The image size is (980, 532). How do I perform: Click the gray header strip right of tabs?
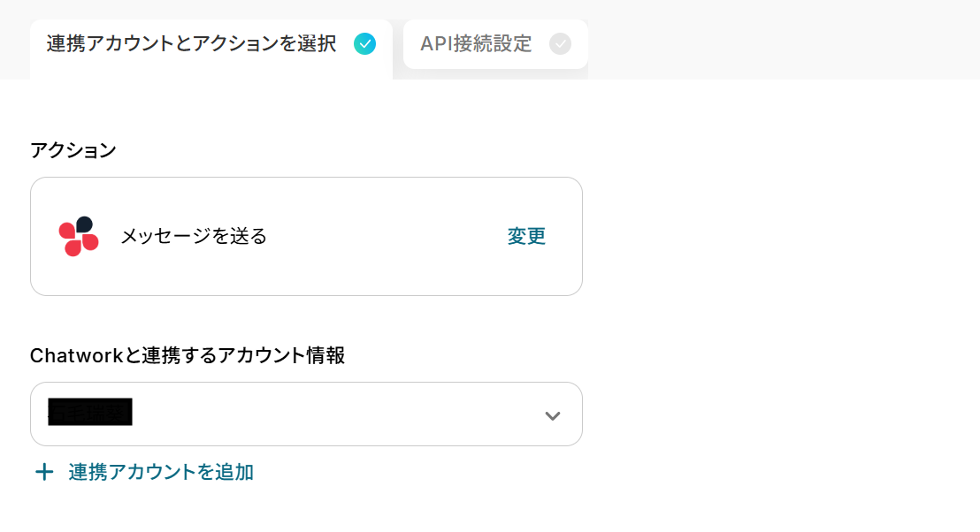778,40
